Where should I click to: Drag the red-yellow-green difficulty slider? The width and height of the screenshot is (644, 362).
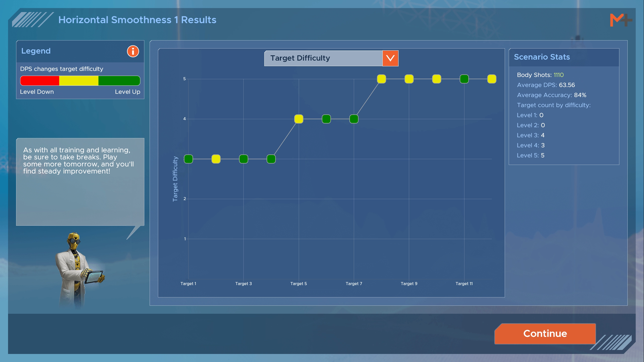point(80,80)
